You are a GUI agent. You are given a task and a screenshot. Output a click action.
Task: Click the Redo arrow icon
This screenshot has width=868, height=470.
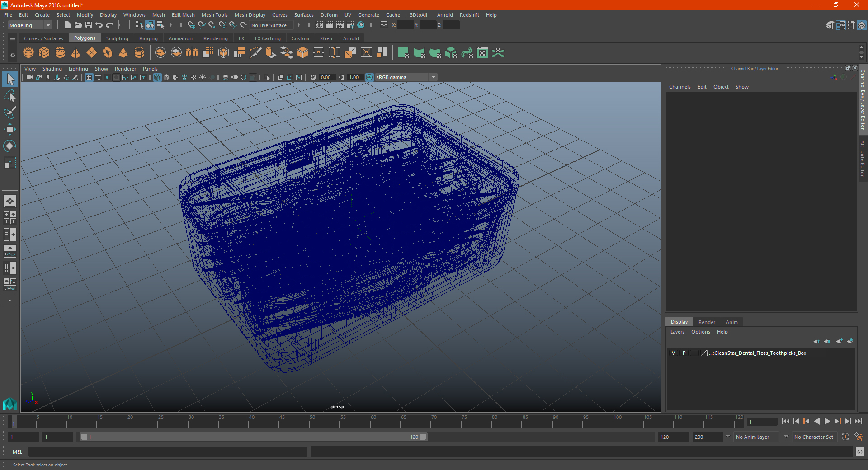point(109,25)
